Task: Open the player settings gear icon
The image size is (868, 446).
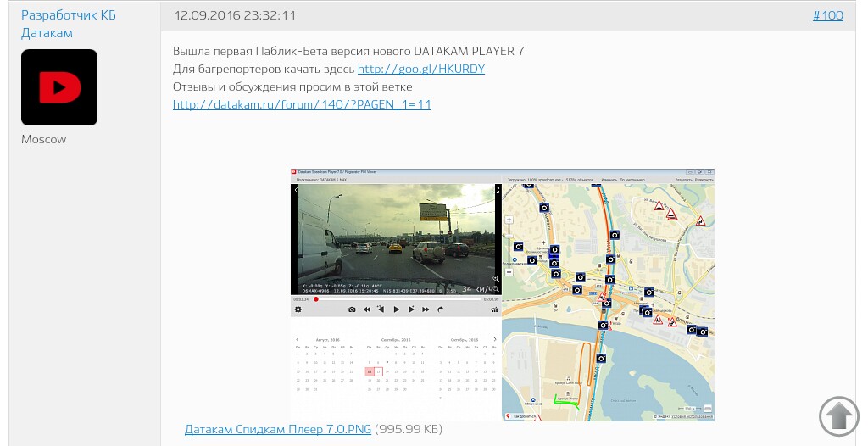Action: pos(298,309)
